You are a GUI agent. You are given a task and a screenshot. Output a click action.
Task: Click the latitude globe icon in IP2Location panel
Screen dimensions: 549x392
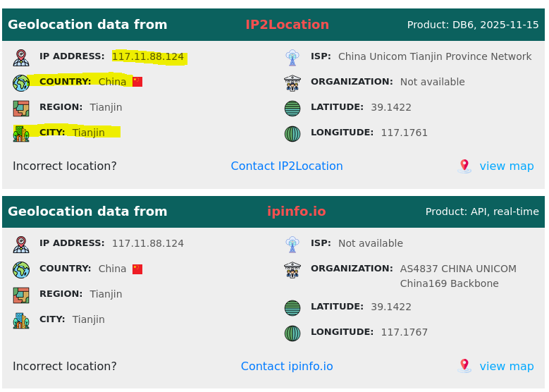pos(292,109)
